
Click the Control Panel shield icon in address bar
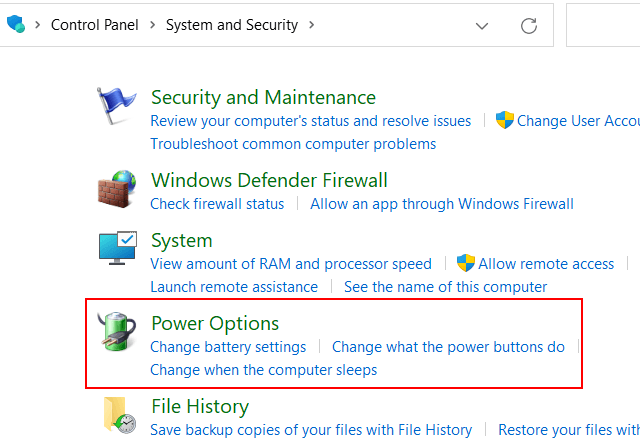click(x=16, y=24)
